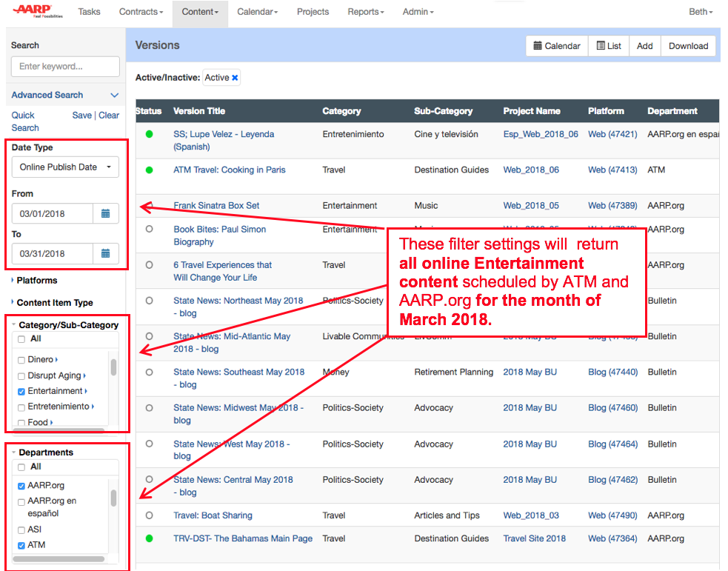Expand Dinero sub-categories arrow
This screenshot has width=728, height=571.
(56, 360)
